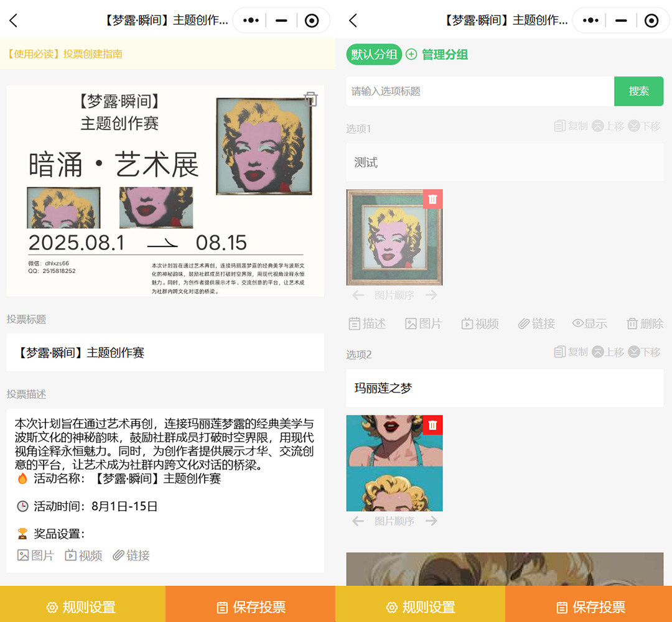Move 选项2 down with 下移
The image size is (672, 622).
point(644,351)
